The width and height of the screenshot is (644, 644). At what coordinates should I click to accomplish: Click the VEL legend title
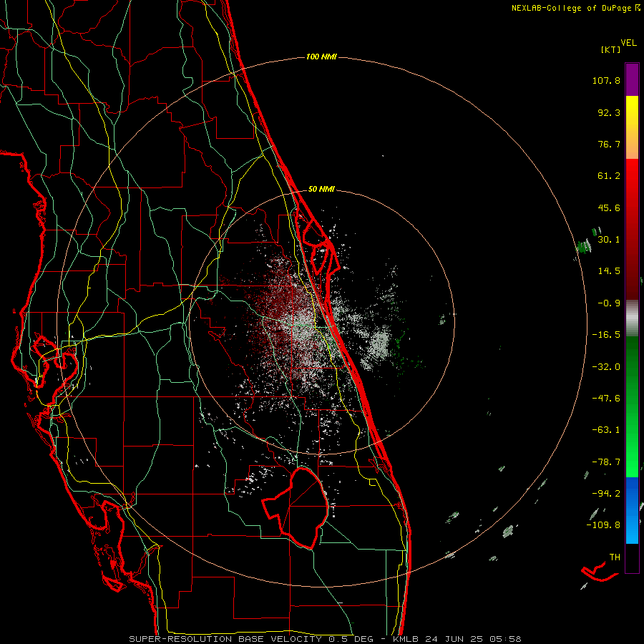click(628, 43)
